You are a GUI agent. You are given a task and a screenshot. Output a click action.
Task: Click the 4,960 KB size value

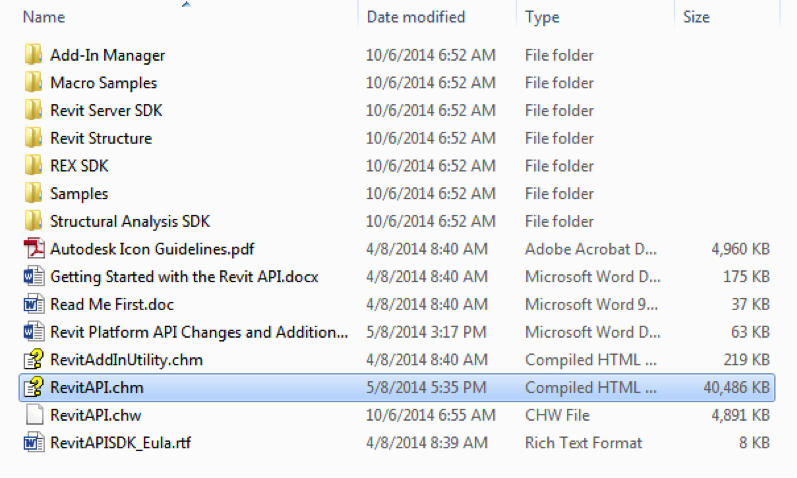(x=741, y=249)
